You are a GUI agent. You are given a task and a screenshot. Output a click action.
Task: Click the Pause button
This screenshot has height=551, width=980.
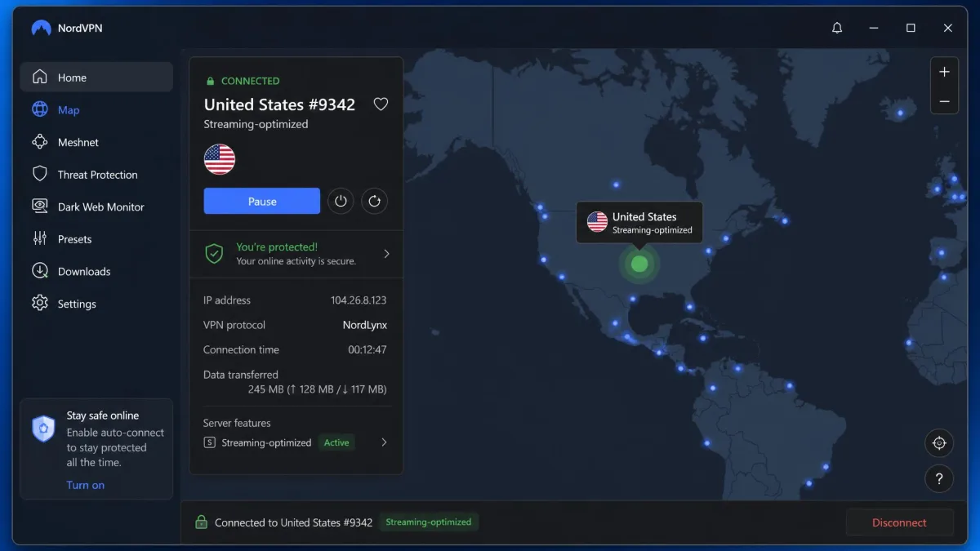pos(262,201)
